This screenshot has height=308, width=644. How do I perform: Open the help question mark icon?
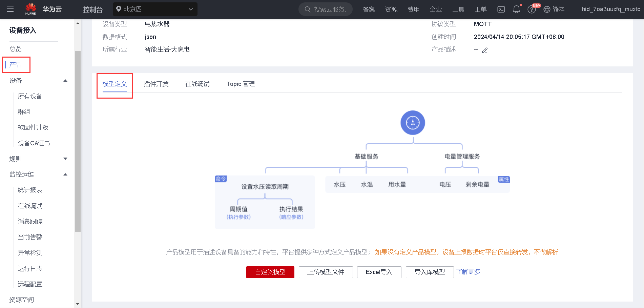[x=532, y=9]
